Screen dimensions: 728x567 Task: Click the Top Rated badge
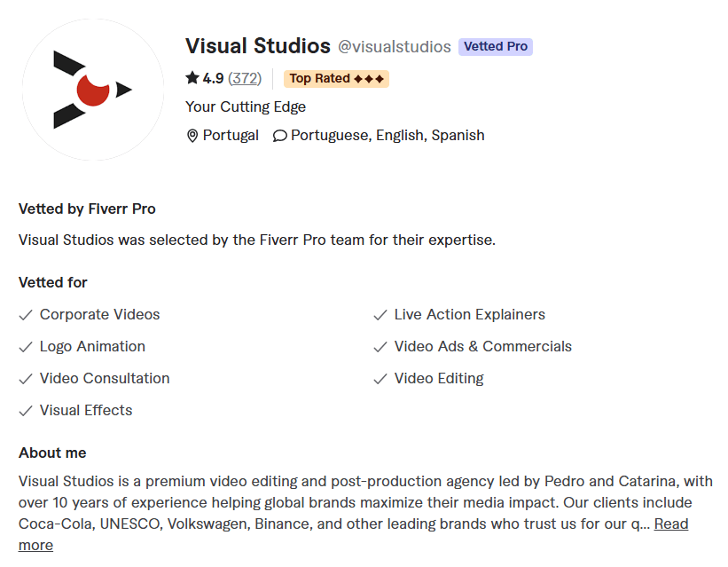(x=336, y=78)
